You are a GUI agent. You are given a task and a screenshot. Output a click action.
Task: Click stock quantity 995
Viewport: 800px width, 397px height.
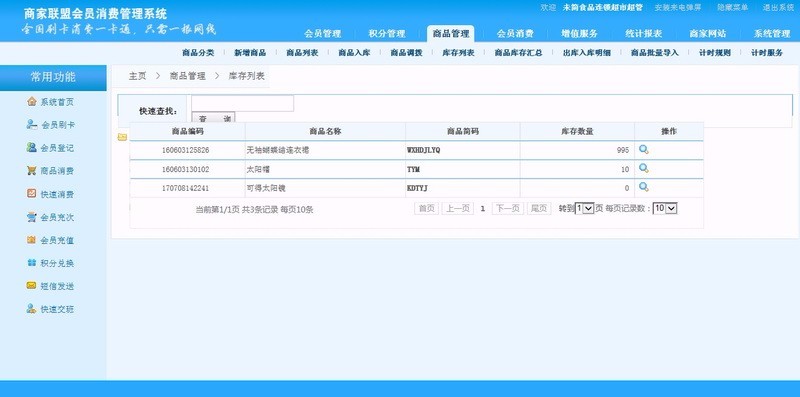coord(622,150)
